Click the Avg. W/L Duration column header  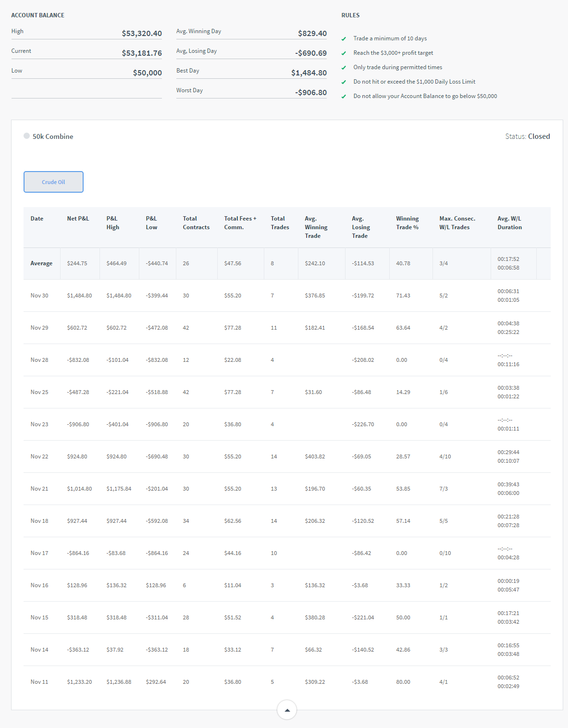coord(509,223)
